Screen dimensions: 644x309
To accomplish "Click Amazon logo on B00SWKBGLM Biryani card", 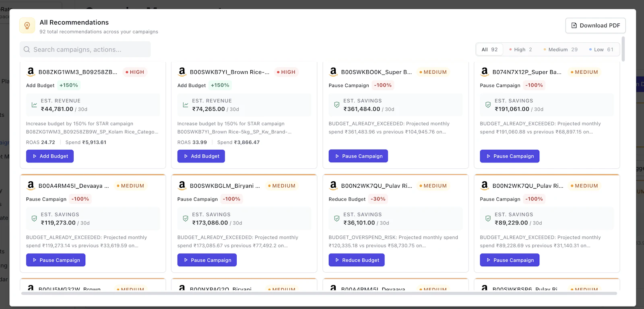I will coord(182,185).
